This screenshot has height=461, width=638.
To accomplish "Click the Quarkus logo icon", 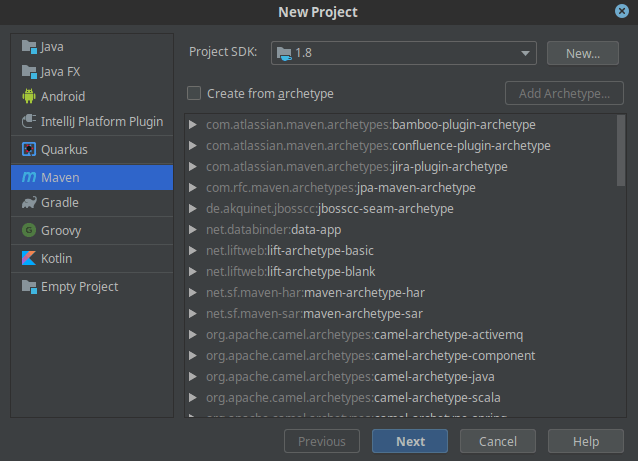I will [x=29, y=149].
